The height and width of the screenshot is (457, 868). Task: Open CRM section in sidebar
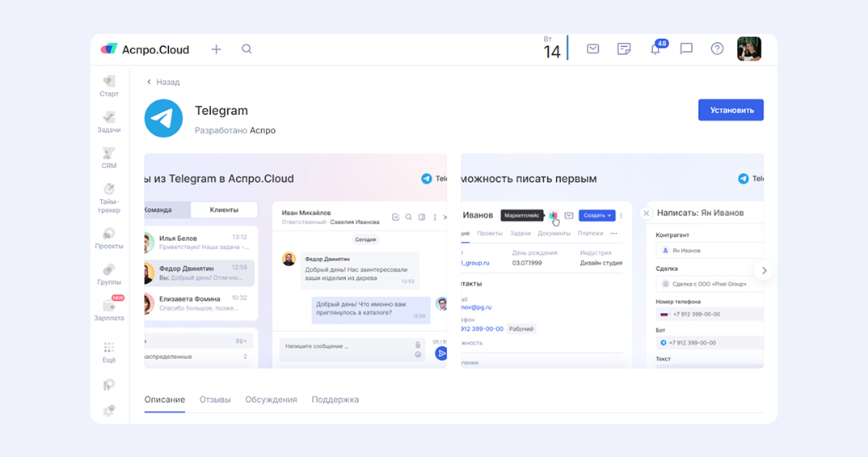pyautogui.click(x=109, y=159)
